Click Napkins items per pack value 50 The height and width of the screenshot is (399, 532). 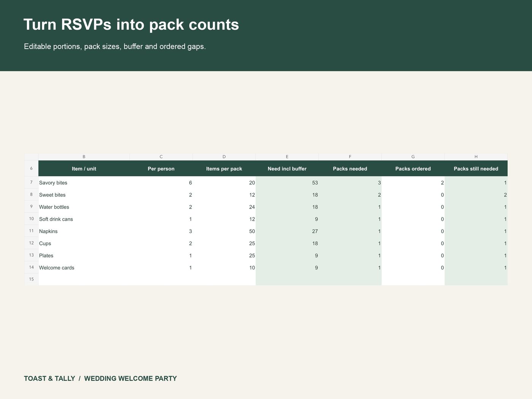[224, 231]
